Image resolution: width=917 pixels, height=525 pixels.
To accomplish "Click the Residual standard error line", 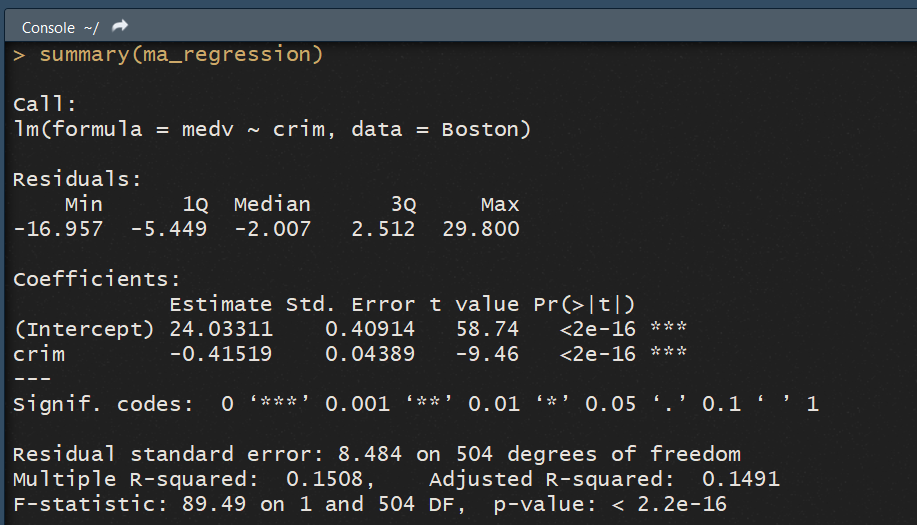I will (x=376, y=454).
